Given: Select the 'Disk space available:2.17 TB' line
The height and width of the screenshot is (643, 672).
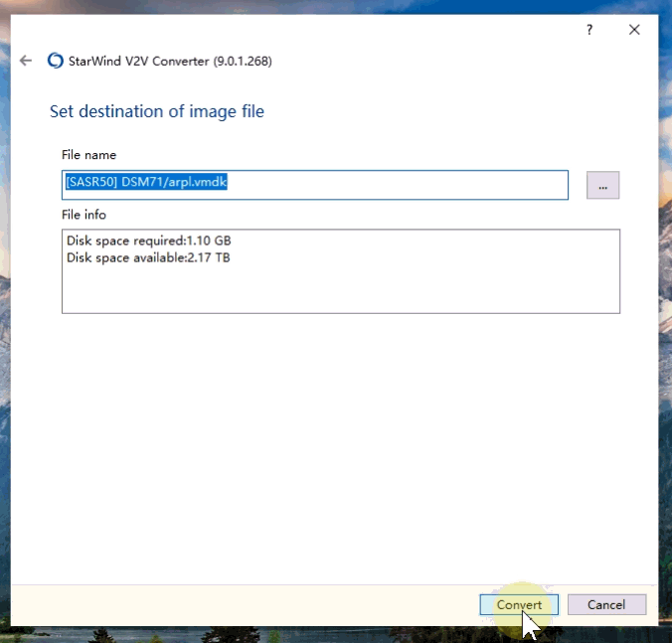Looking at the screenshot, I should click(x=148, y=257).
